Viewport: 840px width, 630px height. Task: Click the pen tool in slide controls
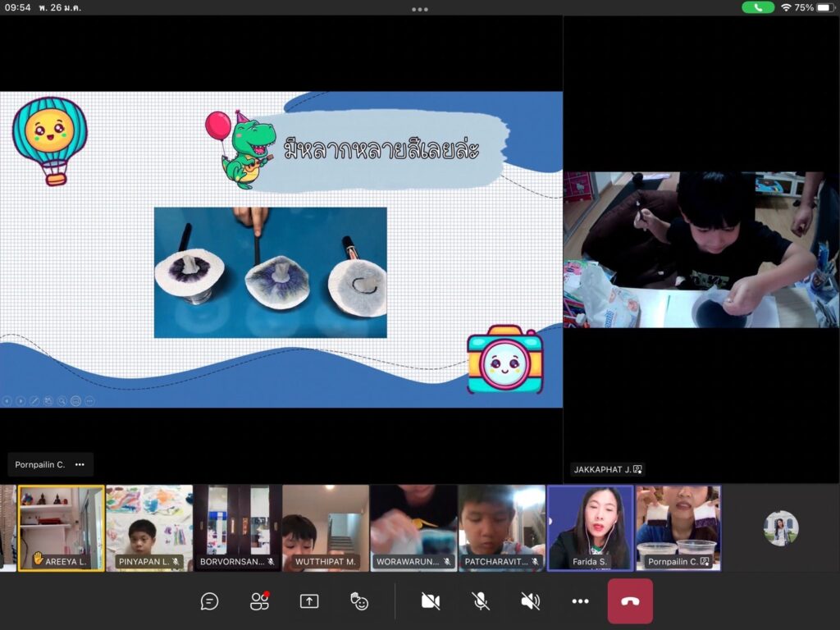(34, 401)
